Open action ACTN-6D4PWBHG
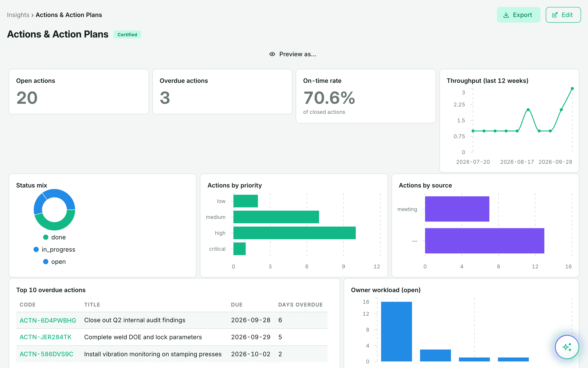The image size is (588, 368). [x=48, y=320]
